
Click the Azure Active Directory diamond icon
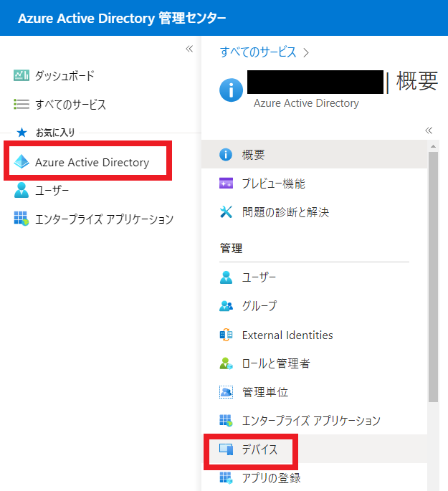point(22,161)
